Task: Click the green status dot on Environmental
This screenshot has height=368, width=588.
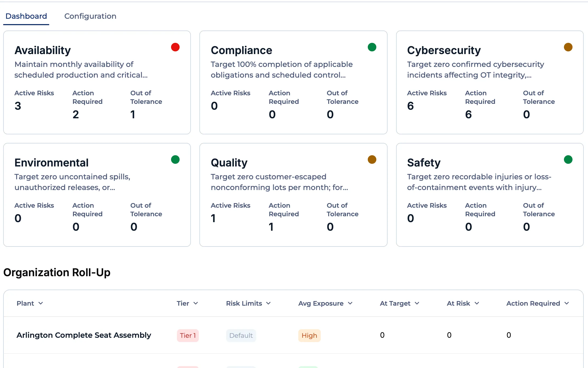Action: pos(175,160)
